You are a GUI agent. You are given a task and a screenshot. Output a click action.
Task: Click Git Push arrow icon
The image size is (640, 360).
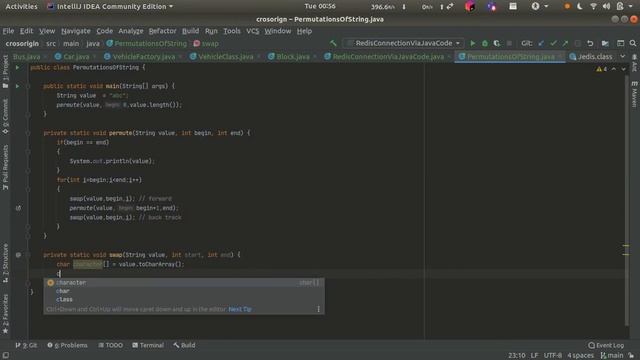[x=565, y=43]
